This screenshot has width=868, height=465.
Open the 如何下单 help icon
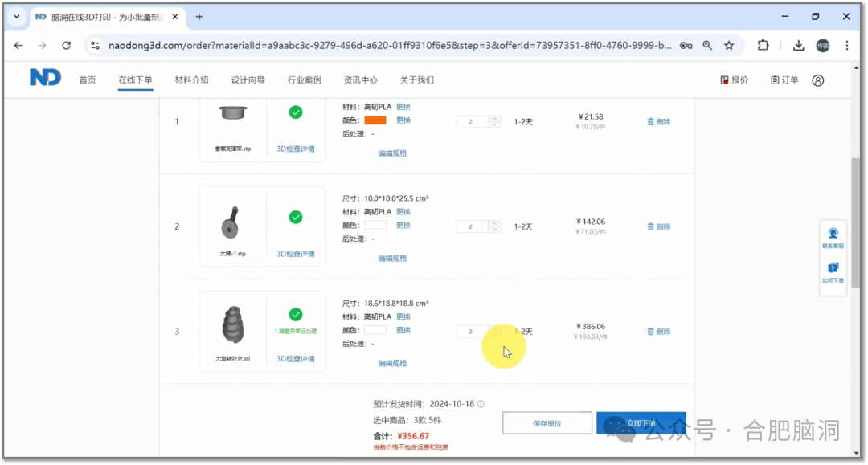tap(833, 268)
